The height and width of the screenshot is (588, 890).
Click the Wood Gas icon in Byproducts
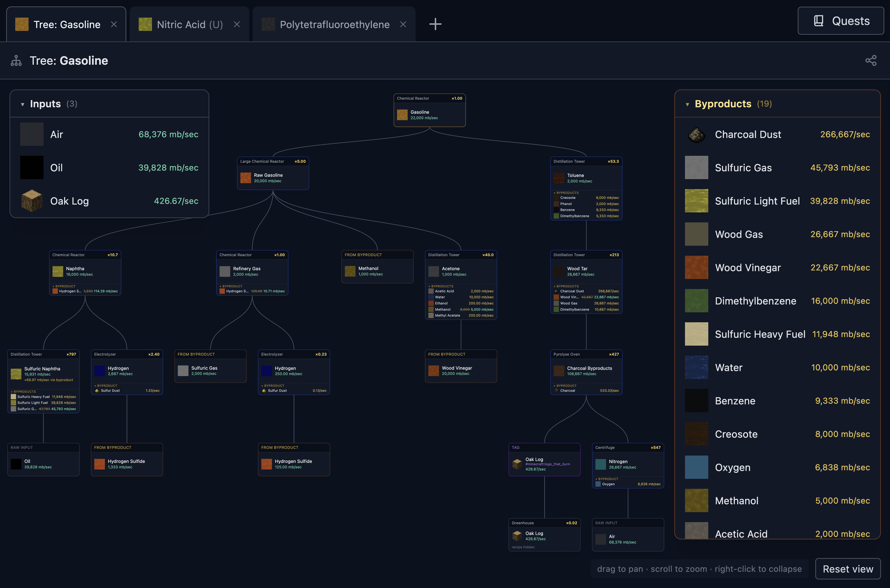697,234
